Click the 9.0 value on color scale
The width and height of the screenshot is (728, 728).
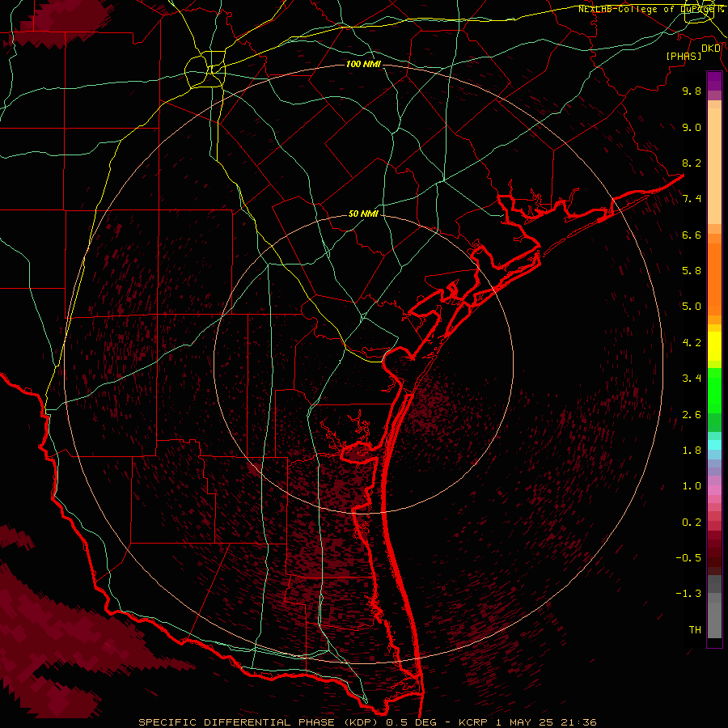point(692,128)
